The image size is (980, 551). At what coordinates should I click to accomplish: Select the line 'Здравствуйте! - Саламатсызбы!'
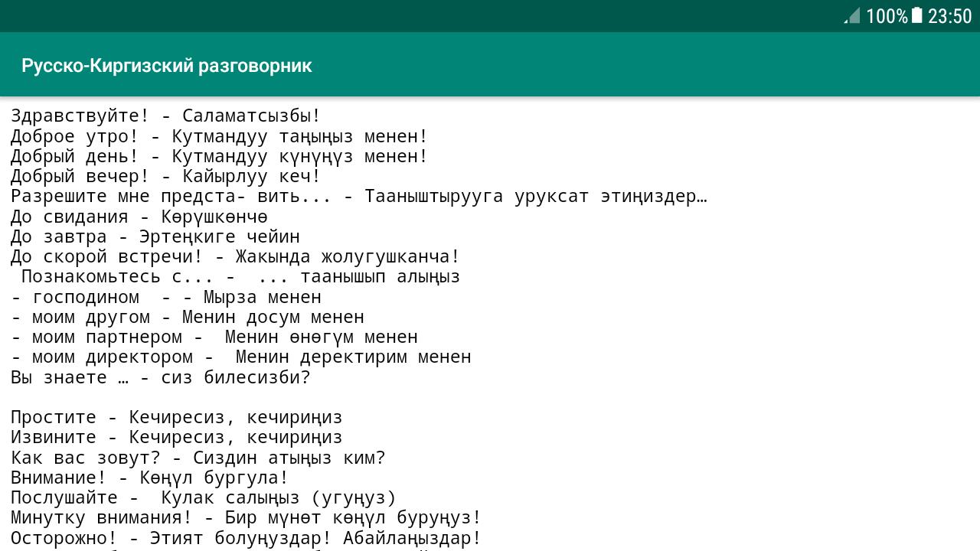(x=166, y=116)
